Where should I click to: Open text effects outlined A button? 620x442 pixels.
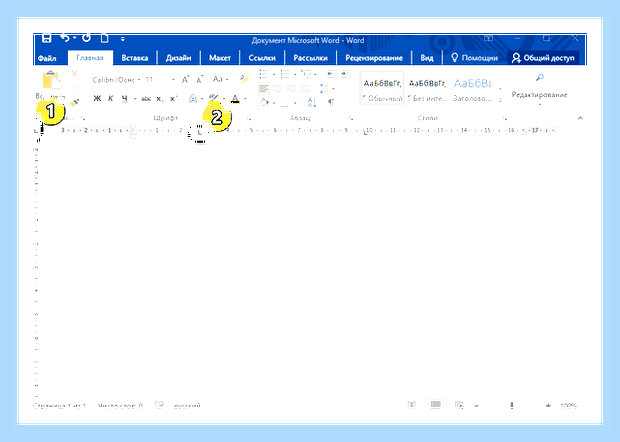click(x=193, y=98)
